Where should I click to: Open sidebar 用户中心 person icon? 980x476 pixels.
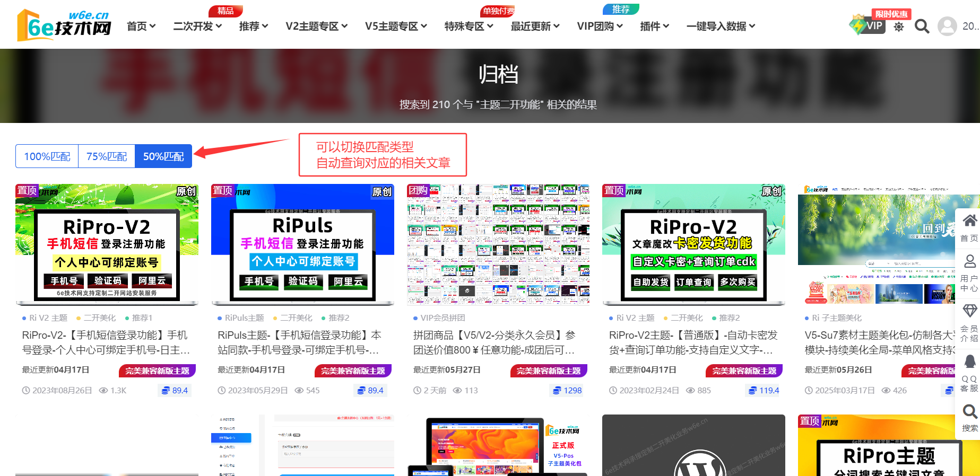(969, 272)
